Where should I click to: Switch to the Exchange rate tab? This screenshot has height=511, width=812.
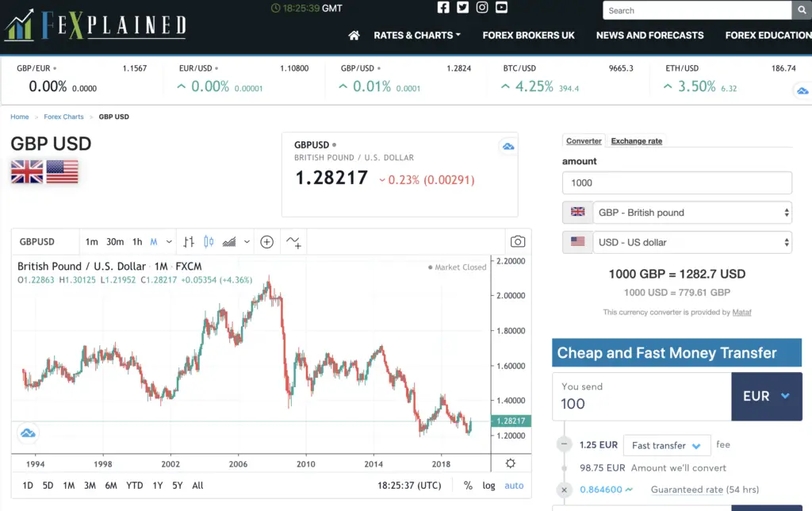click(x=637, y=141)
